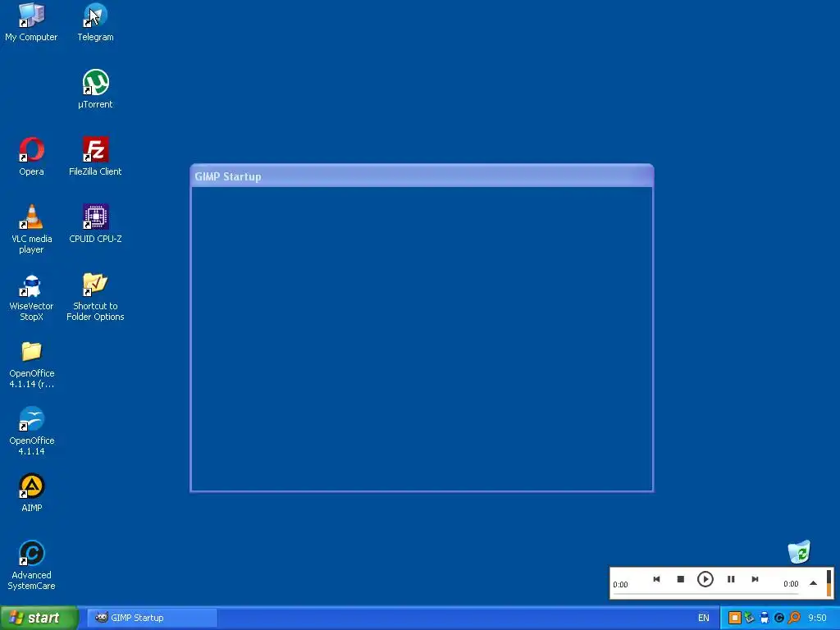Click the orange magnifier tray icon

(794, 618)
